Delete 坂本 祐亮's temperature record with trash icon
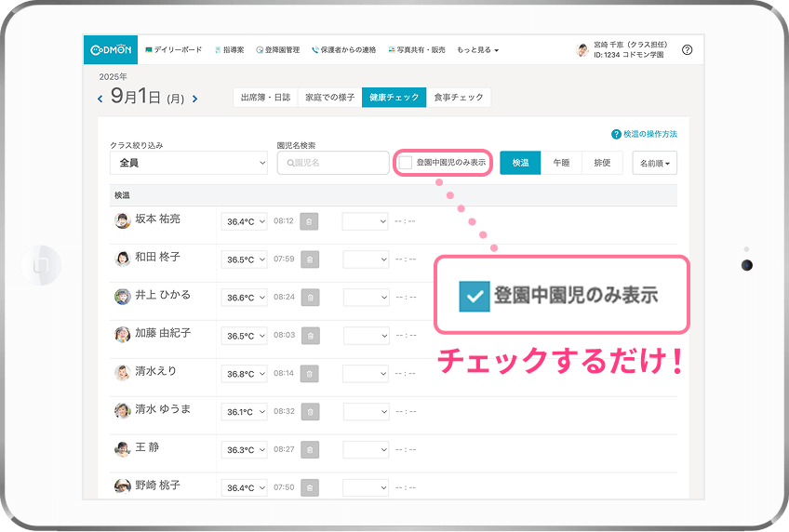The width and height of the screenshot is (789, 532). pyautogui.click(x=310, y=221)
